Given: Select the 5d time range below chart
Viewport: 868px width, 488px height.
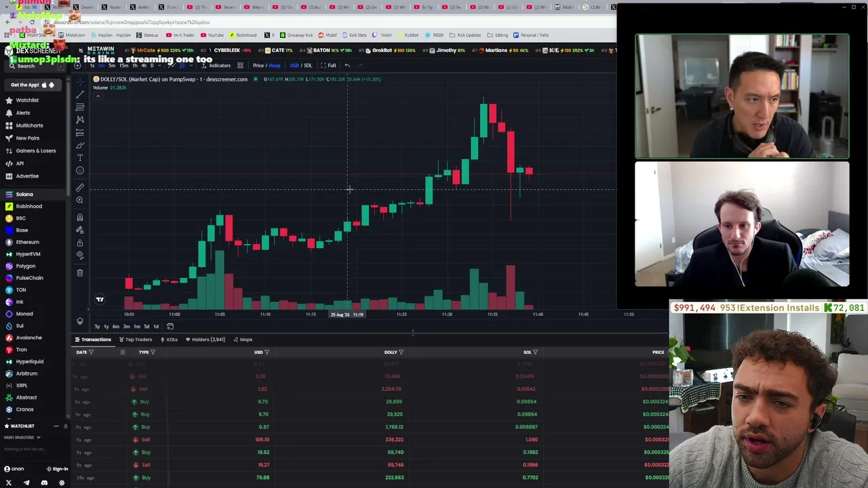Looking at the screenshot, I should [146, 327].
